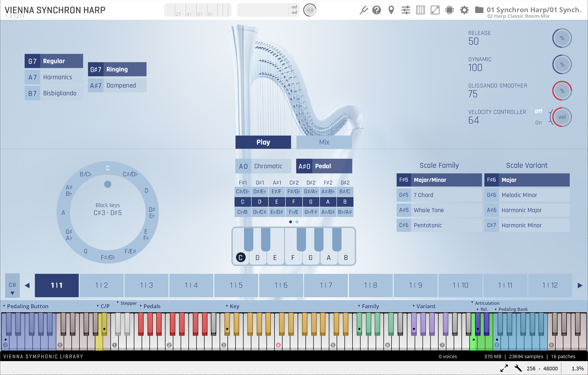The image size is (588, 375).
Task: Click the resize window arrow icon
Action: (x=435, y=10)
